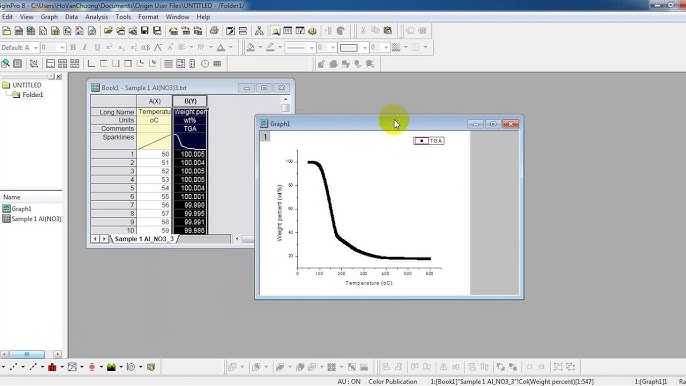Toggle the Project Explorer panel icon
The width and height of the screenshot is (686, 386).
(275, 31)
